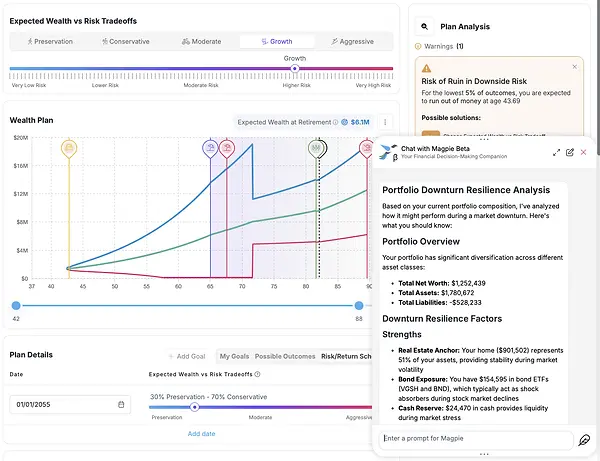Open the Wealth Plan three-dot options menu

[x=385, y=122]
